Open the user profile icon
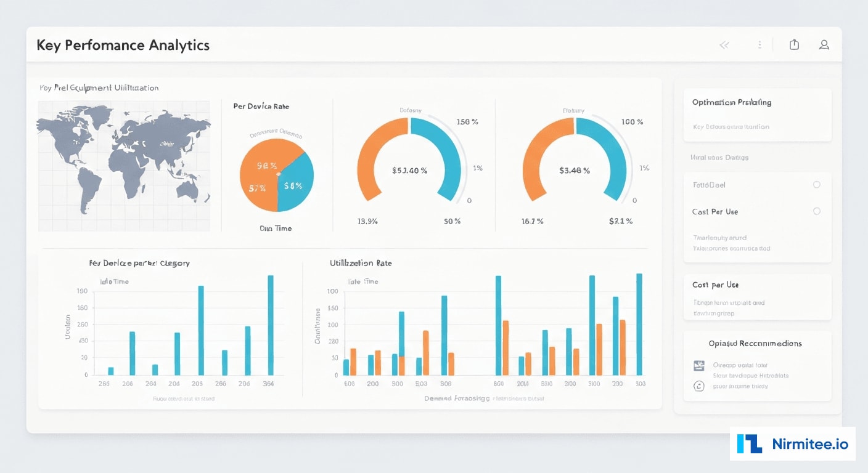 coord(824,44)
